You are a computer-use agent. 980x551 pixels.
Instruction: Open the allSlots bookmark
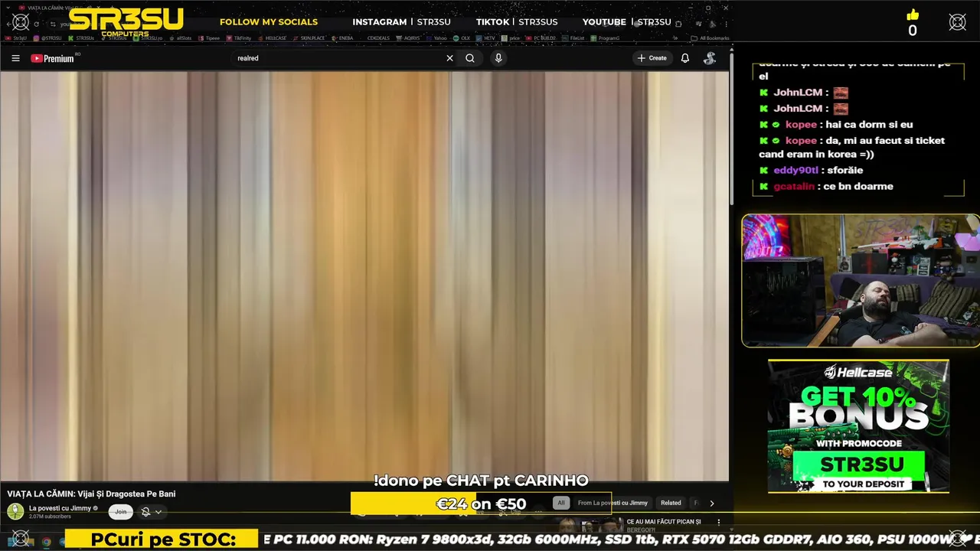(181, 37)
